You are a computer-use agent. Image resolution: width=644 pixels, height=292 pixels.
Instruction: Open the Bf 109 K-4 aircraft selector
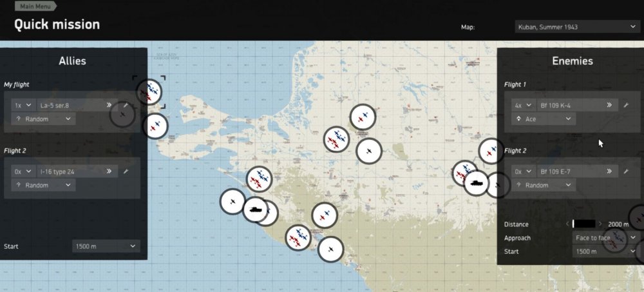point(577,105)
